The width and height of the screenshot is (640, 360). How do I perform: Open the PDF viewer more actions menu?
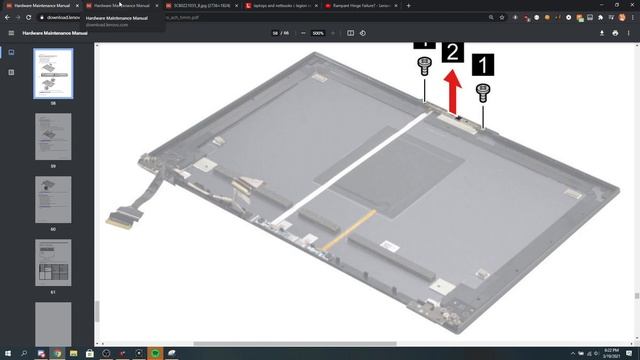tap(629, 33)
